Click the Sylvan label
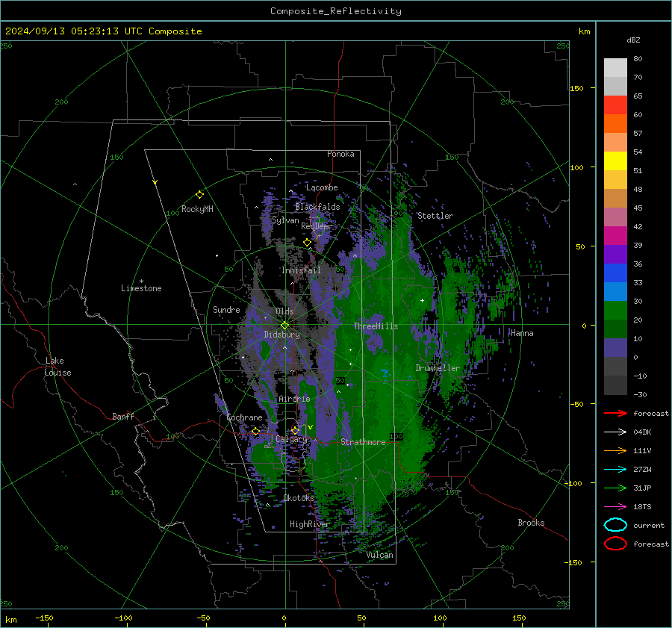The height and width of the screenshot is (628, 672). tap(285, 220)
